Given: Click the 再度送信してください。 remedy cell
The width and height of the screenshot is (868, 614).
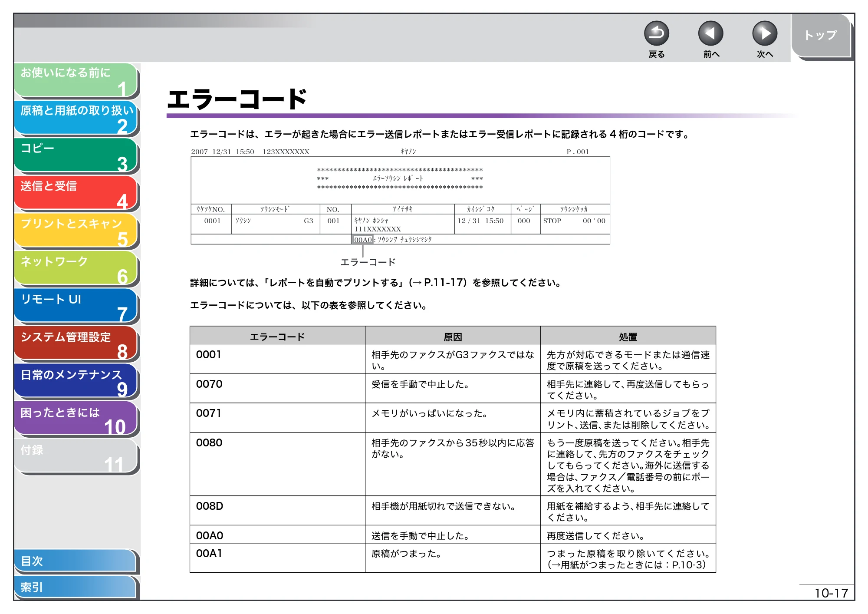Looking at the screenshot, I should click(628, 534).
